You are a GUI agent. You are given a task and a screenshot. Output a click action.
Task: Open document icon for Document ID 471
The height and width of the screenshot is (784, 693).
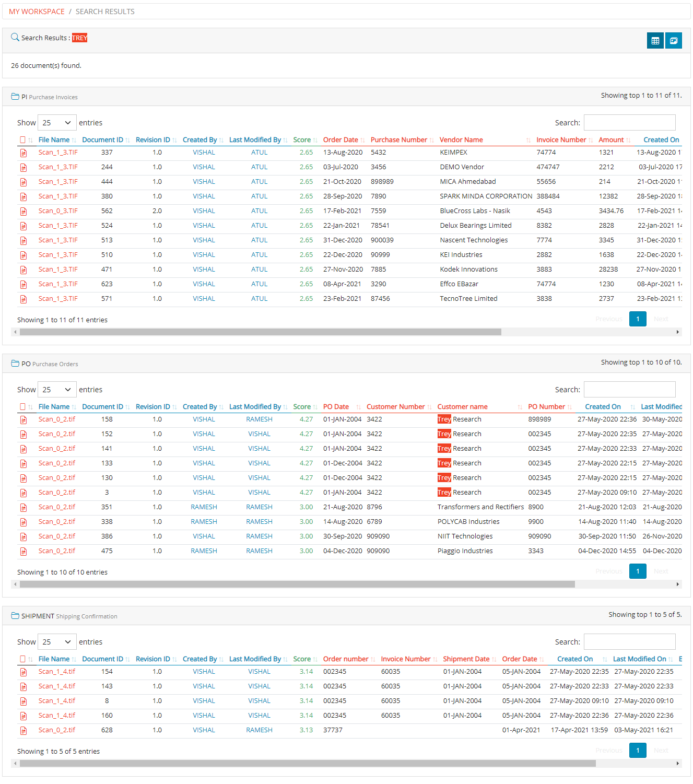24,270
